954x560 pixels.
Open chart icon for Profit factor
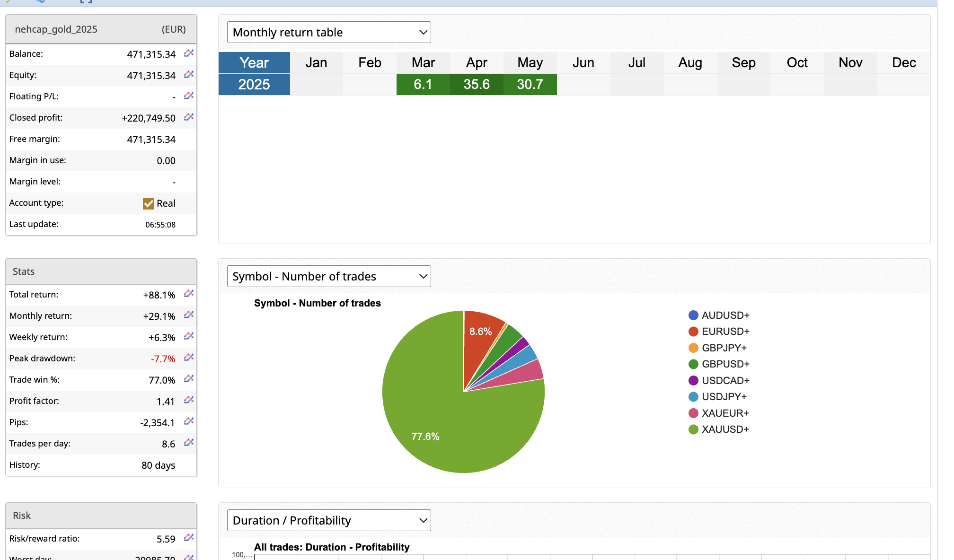coord(189,400)
